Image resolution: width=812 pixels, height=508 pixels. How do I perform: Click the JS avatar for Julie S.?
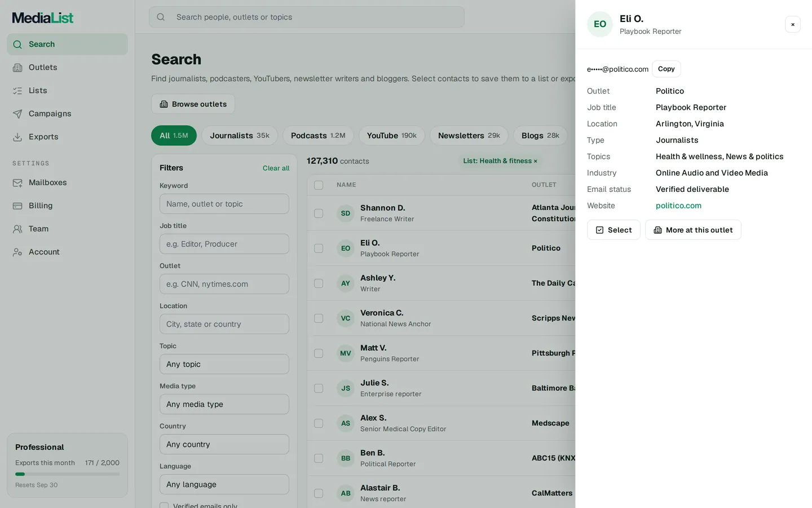coord(346,388)
